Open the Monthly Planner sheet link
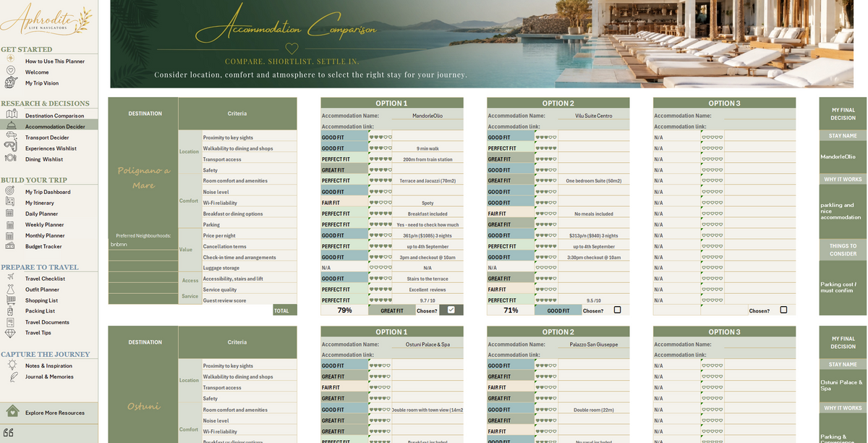This screenshot has width=868, height=443. coord(46,235)
